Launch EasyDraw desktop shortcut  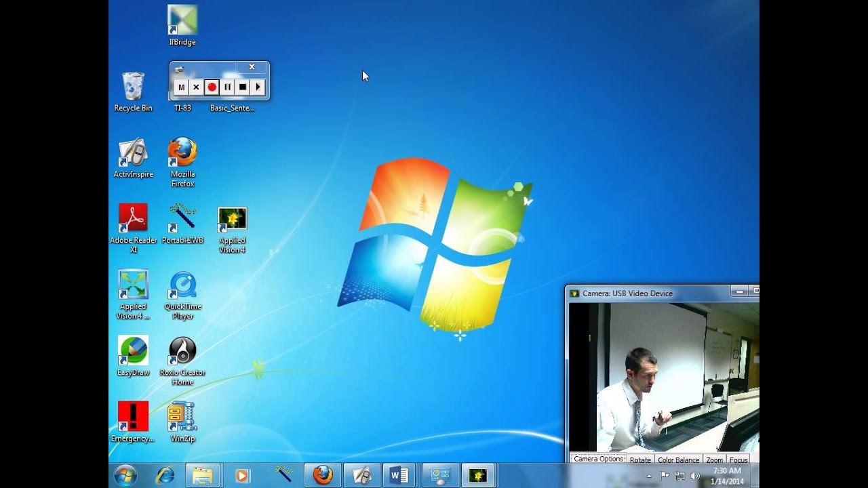tap(133, 356)
